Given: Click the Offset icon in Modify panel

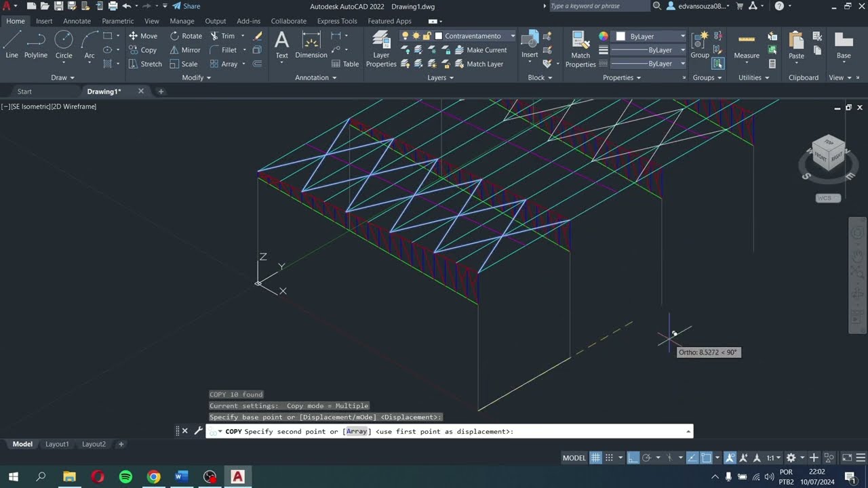Looking at the screenshot, I should pos(257,64).
